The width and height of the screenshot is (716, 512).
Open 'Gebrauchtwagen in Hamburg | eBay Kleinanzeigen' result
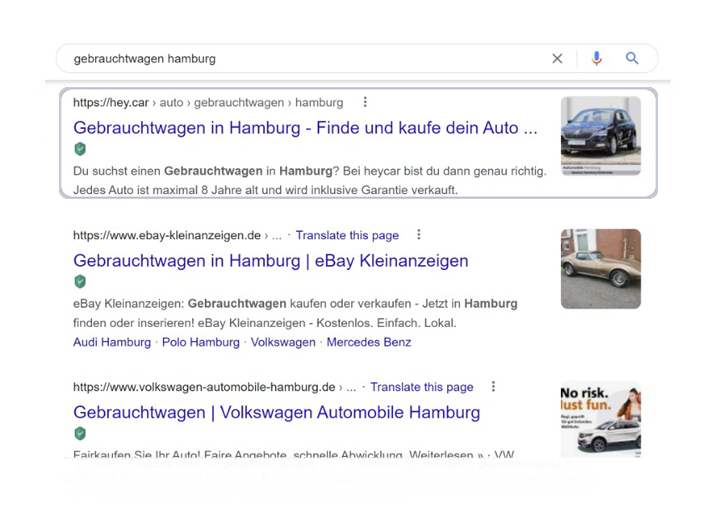pyautogui.click(x=271, y=261)
